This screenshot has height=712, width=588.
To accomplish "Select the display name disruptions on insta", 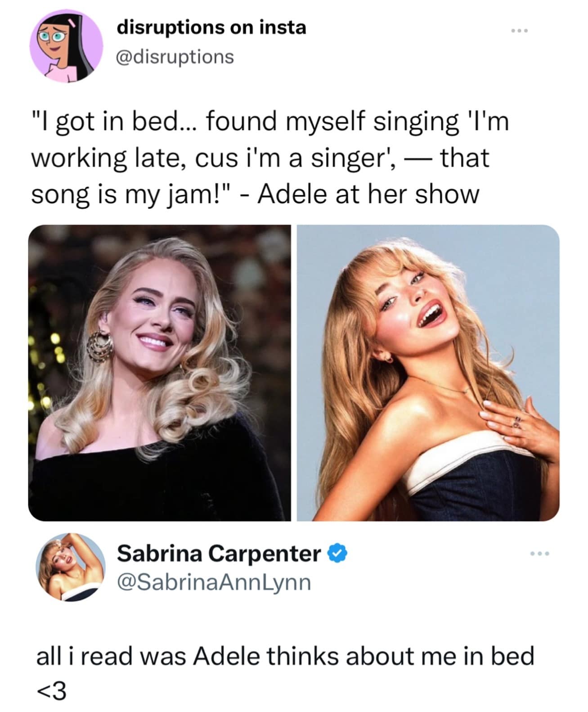I will click(x=211, y=27).
